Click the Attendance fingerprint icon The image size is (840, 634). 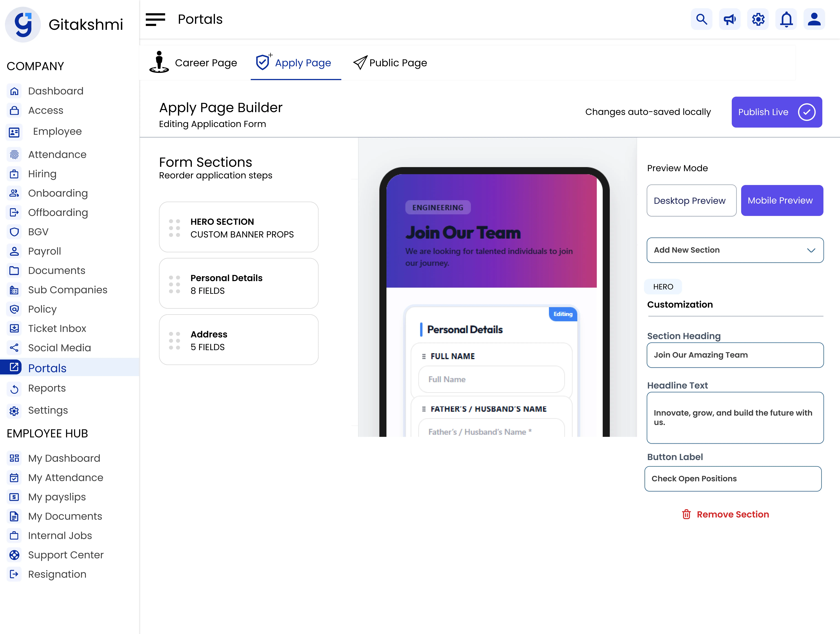coord(14,154)
